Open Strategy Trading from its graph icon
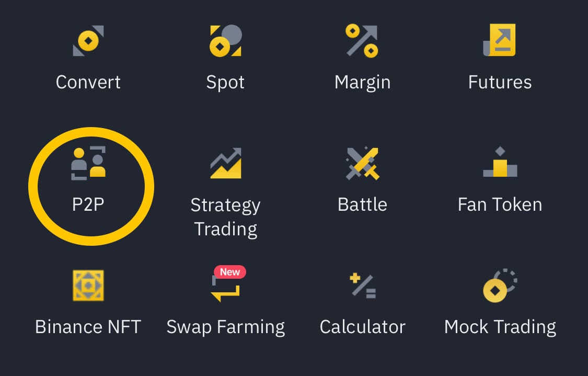588x376 pixels. (226, 163)
